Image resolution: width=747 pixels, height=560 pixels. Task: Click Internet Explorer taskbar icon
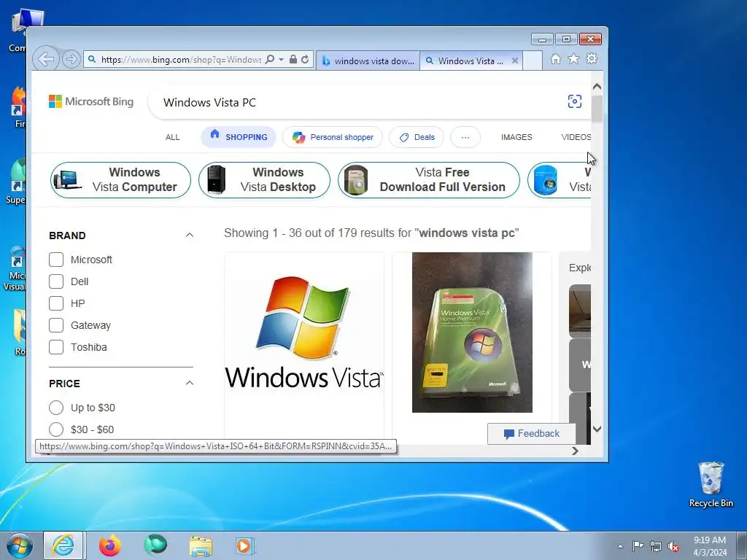(64, 545)
